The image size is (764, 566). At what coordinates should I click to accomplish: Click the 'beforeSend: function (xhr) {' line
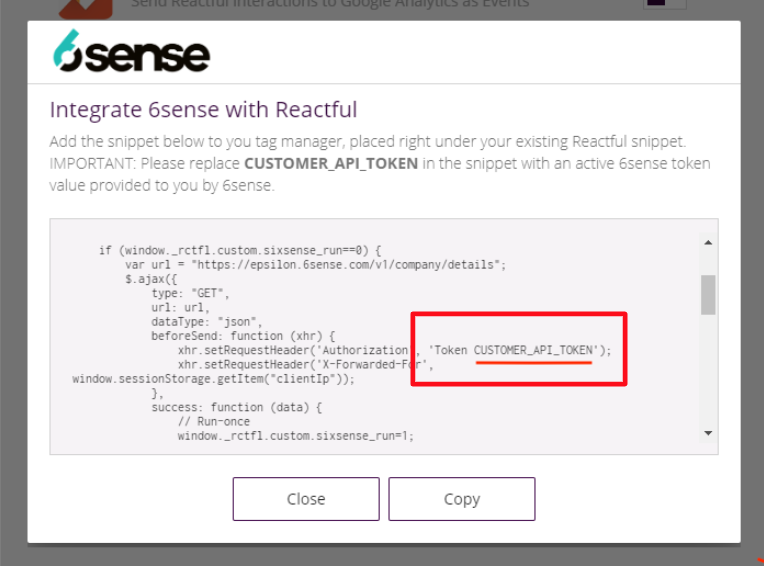243,336
